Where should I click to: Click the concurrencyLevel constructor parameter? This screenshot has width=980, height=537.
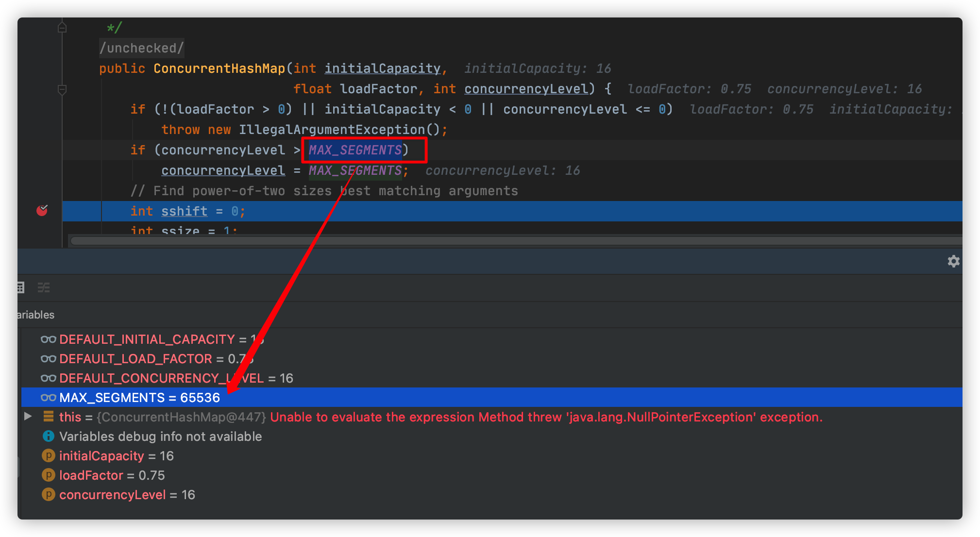(526, 89)
